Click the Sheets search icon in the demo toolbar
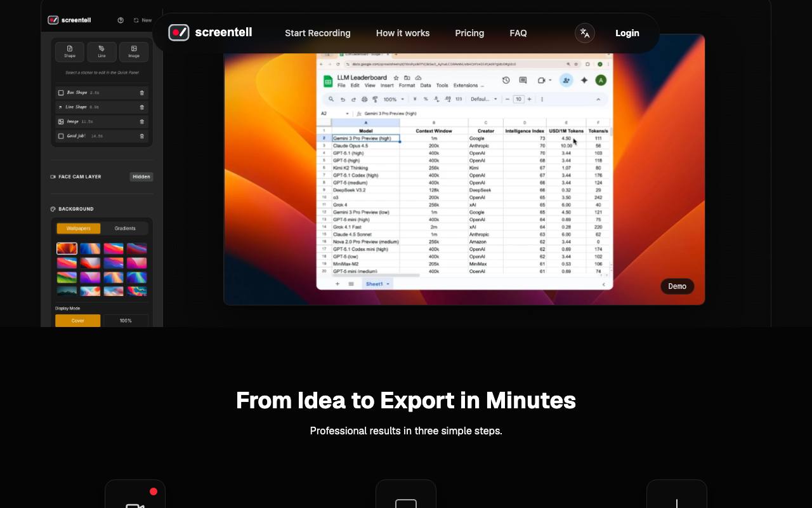Viewport: 812px width, 508px height. pos(331,99)
